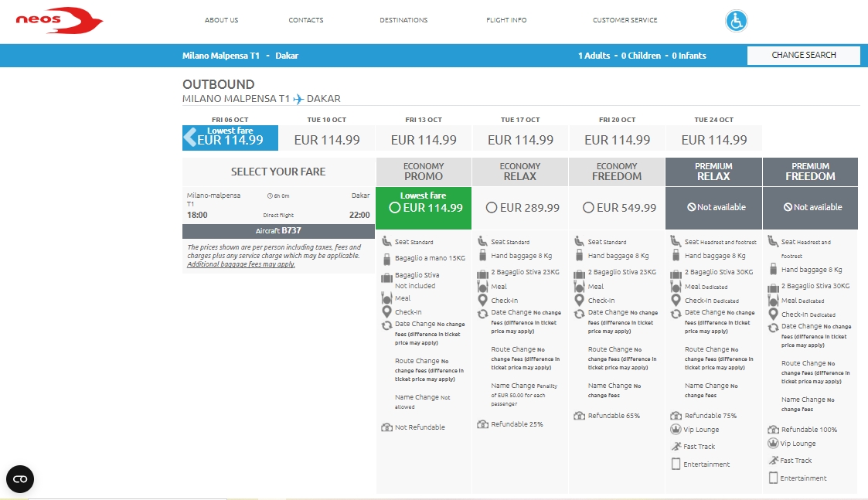Go to previous dates with left chevron
This screenshot has height=500, width=868.
190,137
